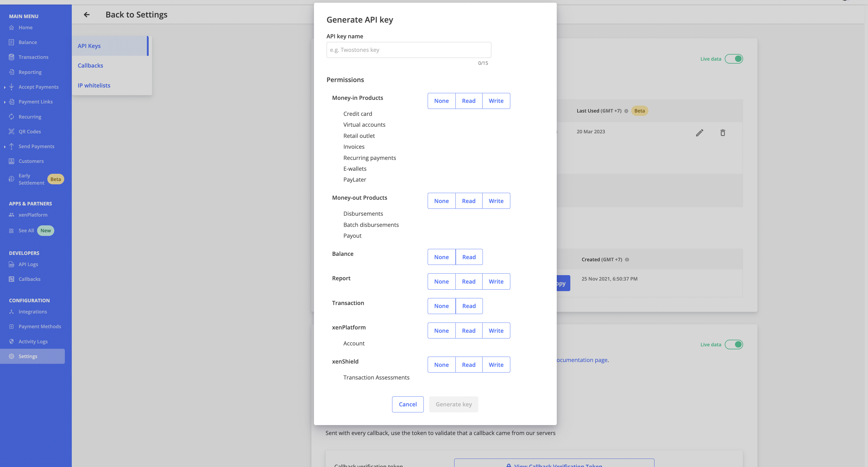This screenshot has height=467, width=868.
Task: Click the back arrow next to Back to Settings
Action: 87,14
